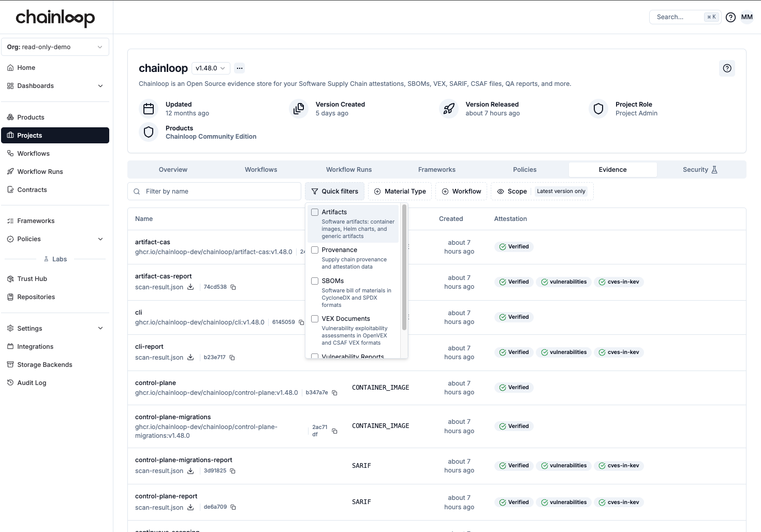This screenshot has width=761, height=532.
Task: Copy digest 2ac71df for control-plane-migrations
Action: pos(334,431)
